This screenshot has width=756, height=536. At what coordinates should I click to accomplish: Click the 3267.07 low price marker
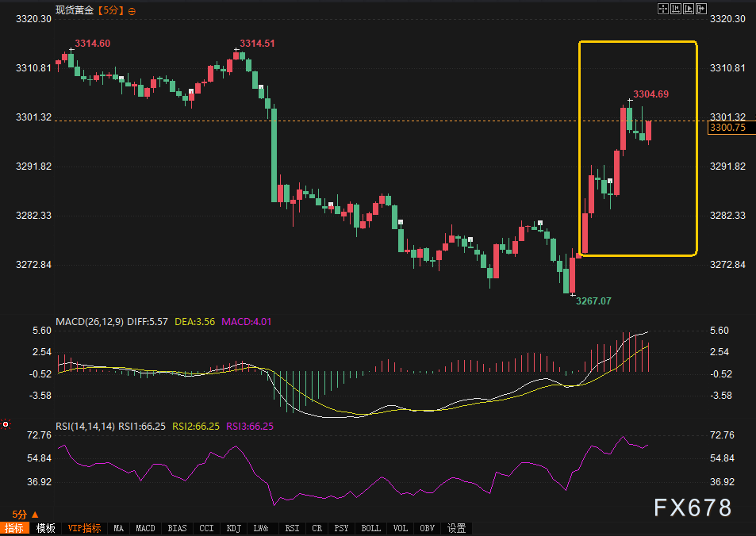593,301
